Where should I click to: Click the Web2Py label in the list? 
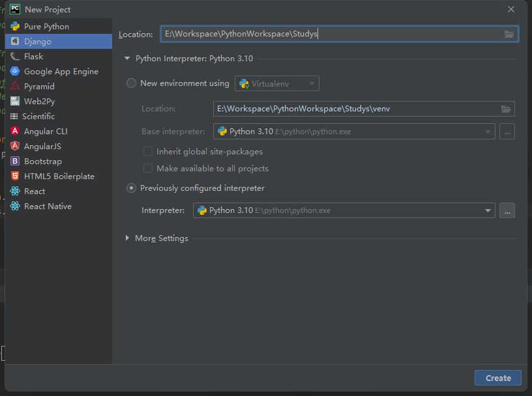pos(39,102)
